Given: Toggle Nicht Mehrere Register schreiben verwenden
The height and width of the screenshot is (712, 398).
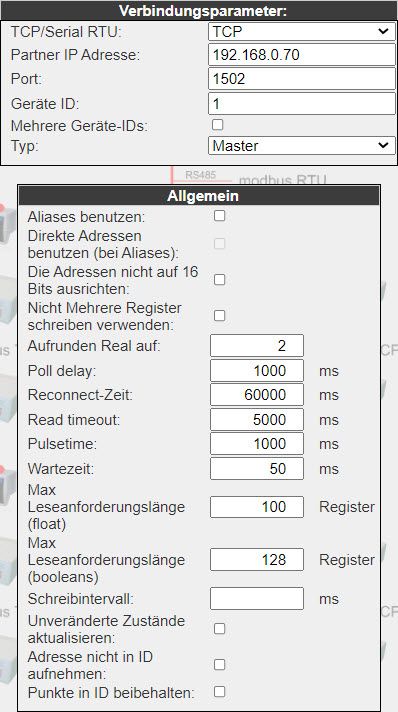Looking at the screenshot, I should coord(219,316).
